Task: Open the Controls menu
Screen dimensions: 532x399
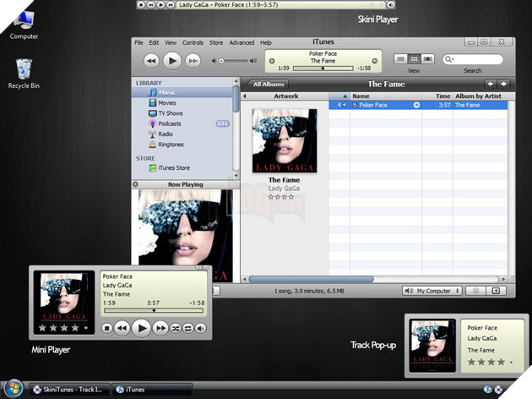Action: coord(193,42)
